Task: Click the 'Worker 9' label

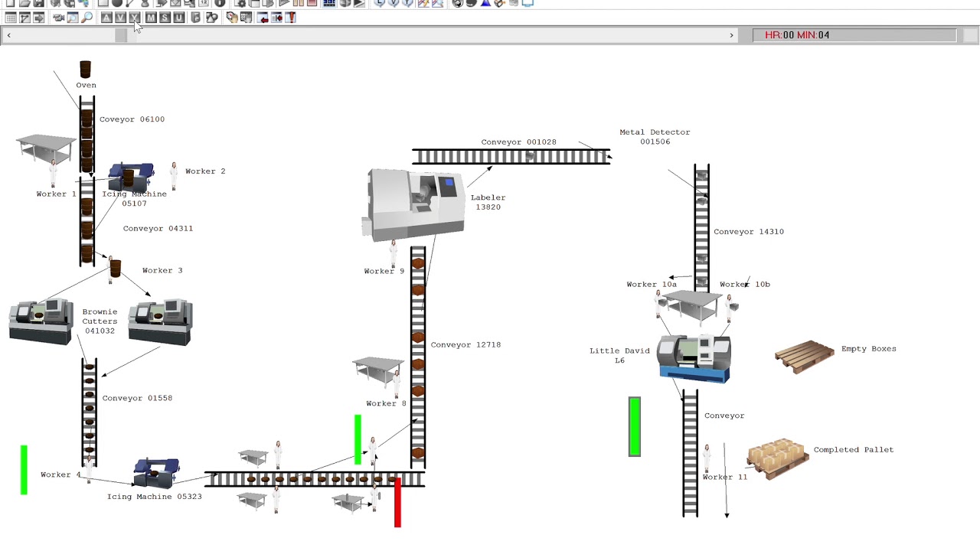Action: tap(384, 272)
